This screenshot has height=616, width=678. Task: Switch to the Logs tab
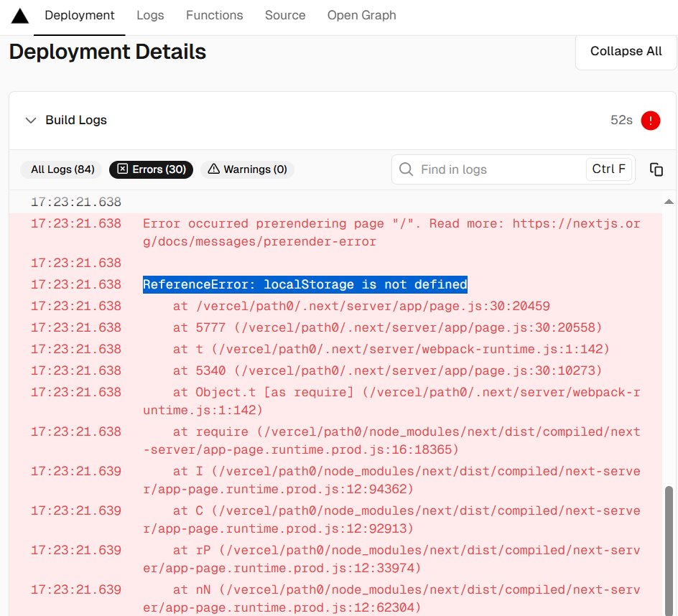point(150,16)
